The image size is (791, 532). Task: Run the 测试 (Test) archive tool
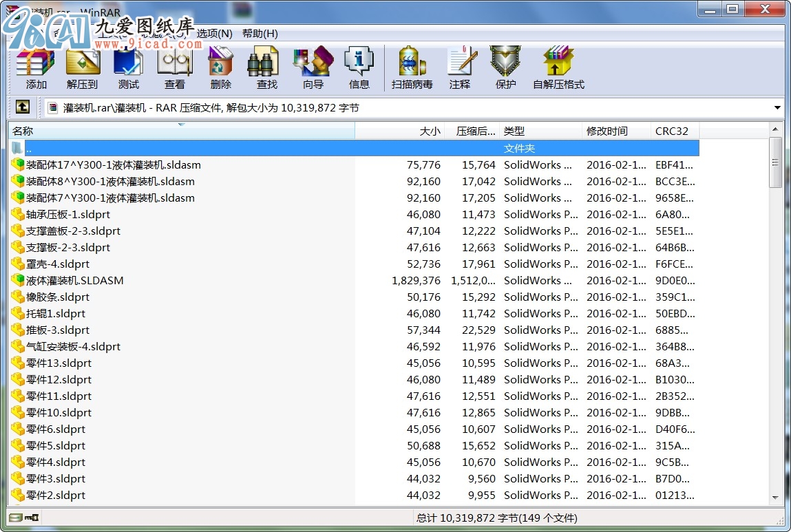tap(128, 67)
